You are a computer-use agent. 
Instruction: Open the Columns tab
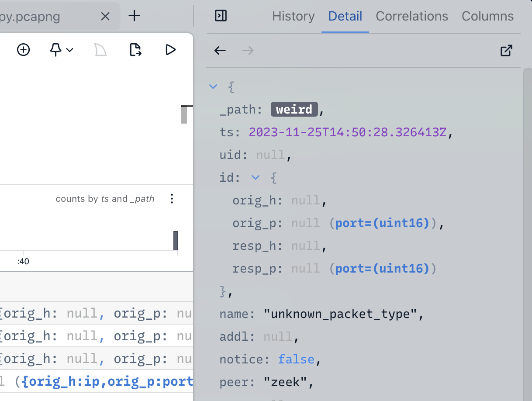click(x=487, y=16)
